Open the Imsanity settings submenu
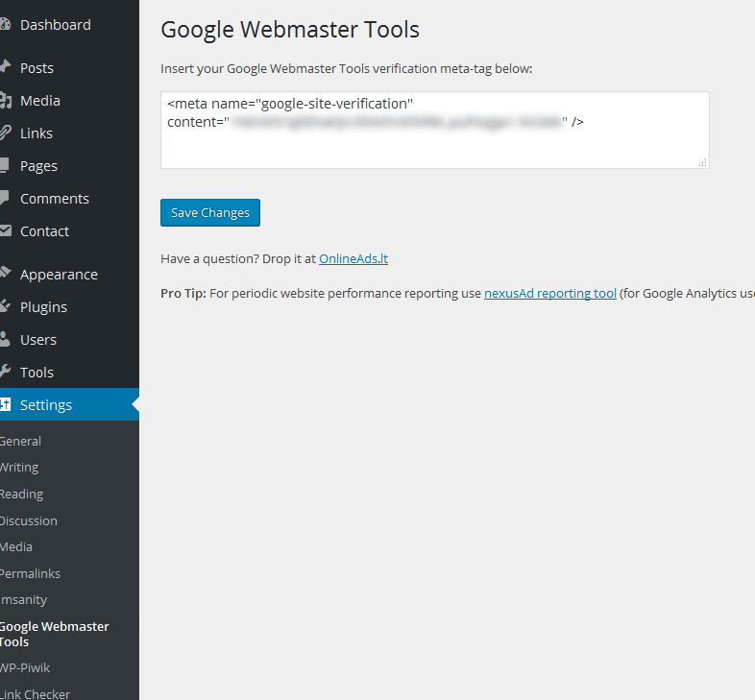 coord(23,600)
